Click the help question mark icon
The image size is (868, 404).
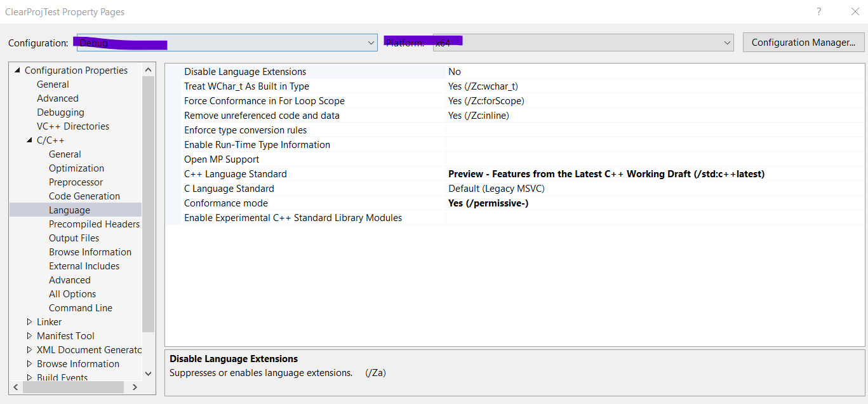[x=818, y=11]
